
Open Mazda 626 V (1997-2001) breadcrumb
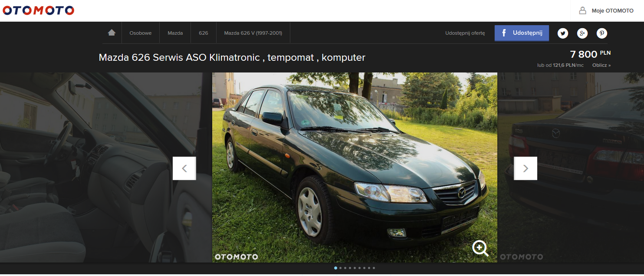point(253,33)
